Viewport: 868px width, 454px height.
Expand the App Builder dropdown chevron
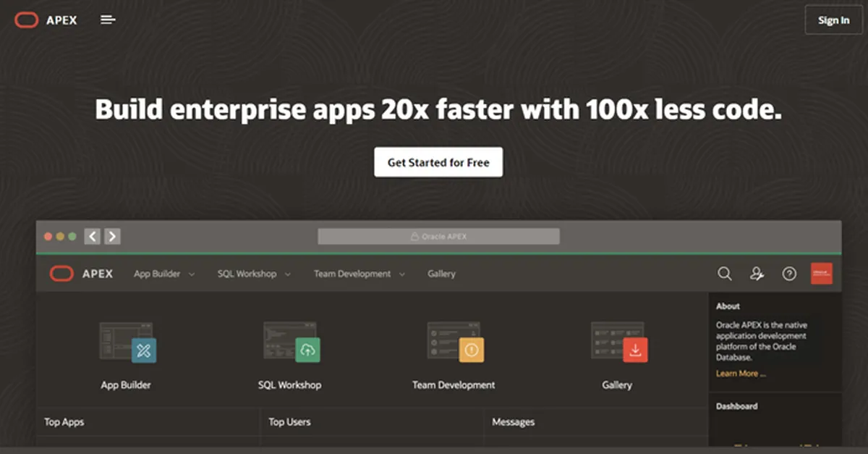(x=192, y=274)
